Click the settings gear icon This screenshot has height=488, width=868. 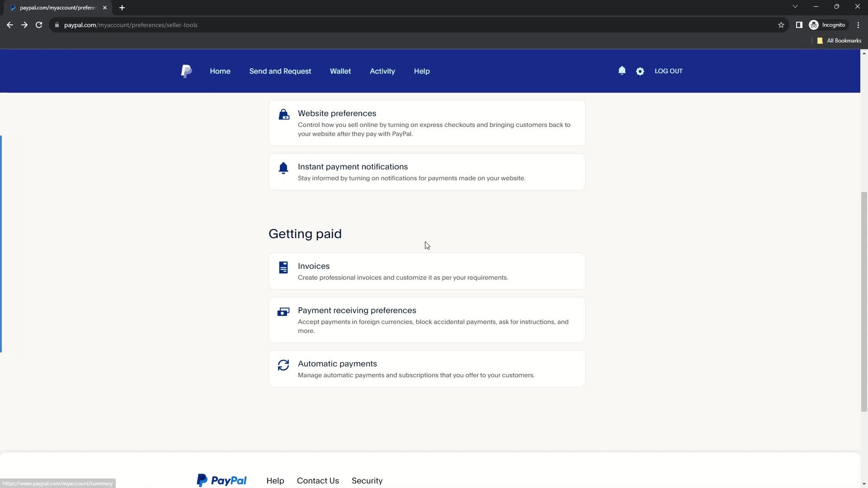click(x=640, y=71)
